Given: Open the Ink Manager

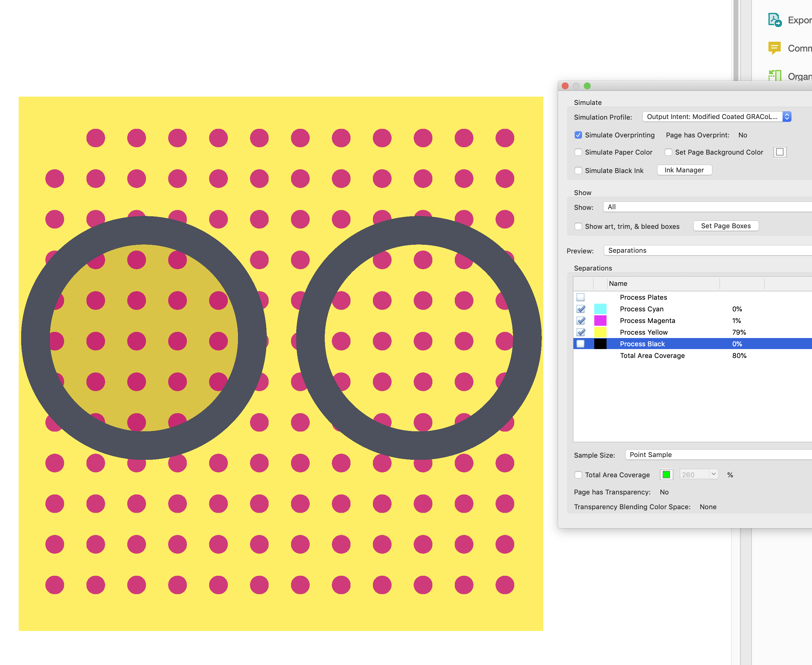Looking at the screenshot, I should tap(684, 170).
